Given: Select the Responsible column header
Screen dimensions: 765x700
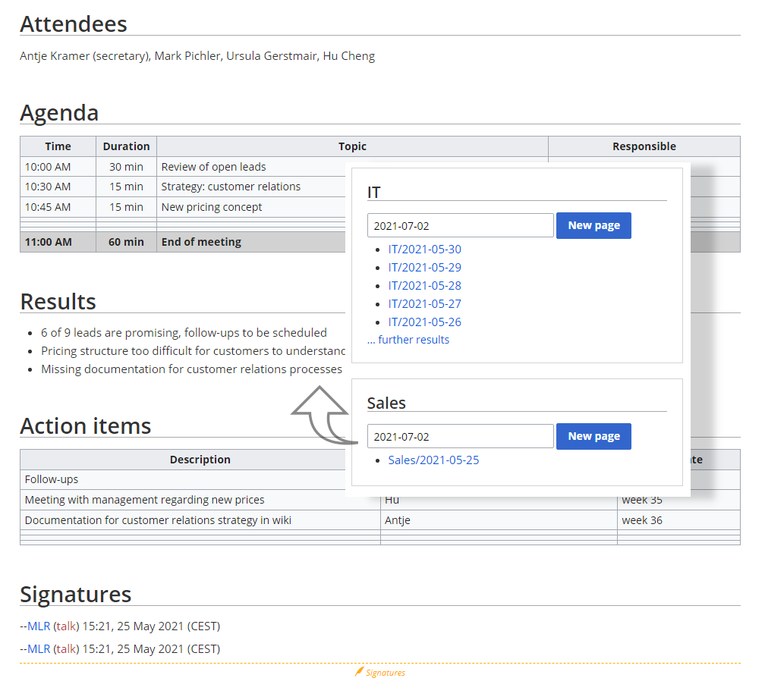Looking at the screenshot, I should [x=644, y=146].
